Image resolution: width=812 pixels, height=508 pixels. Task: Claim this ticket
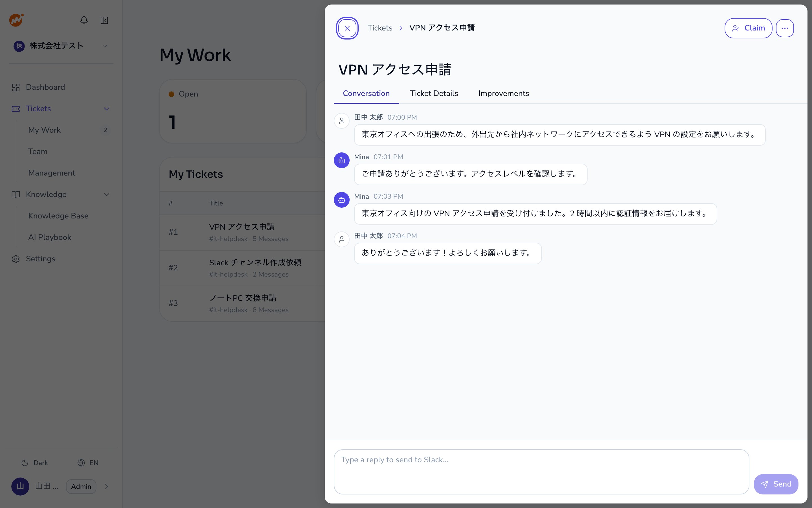pyautogui.click(x=748, y=28)
